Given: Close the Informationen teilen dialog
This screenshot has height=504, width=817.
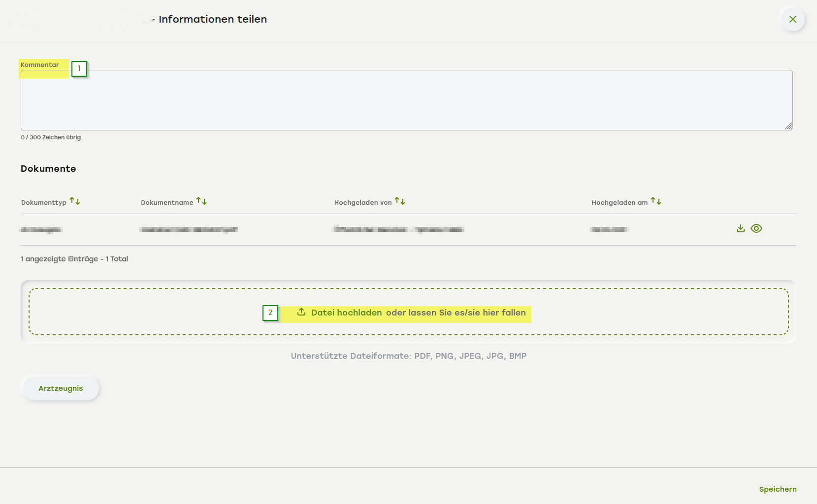Looking at the screenshot, I should pyautogui.click(x=792, y=19).
